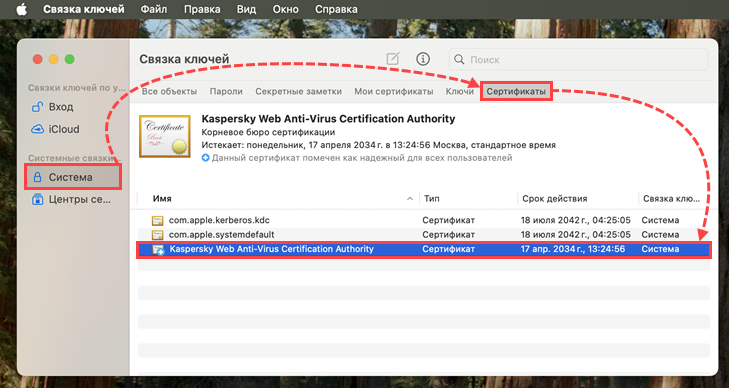Viewport: 729px width, 388px height.
Task: Click the Поиск search field
Action: click(x=578, y=59)
